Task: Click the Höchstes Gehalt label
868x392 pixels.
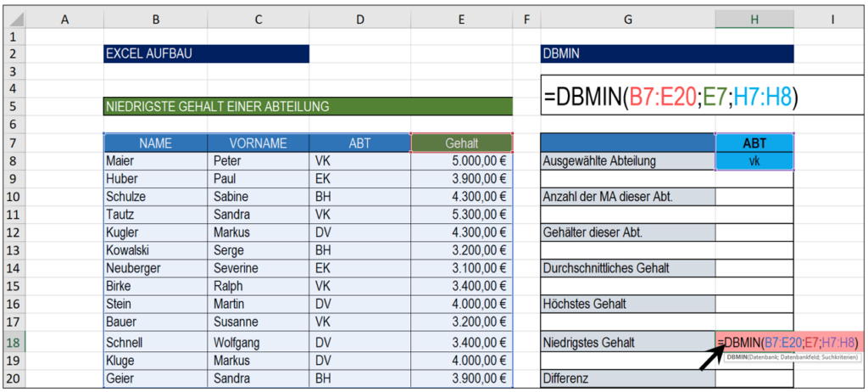Action: [x=628, y=303]
